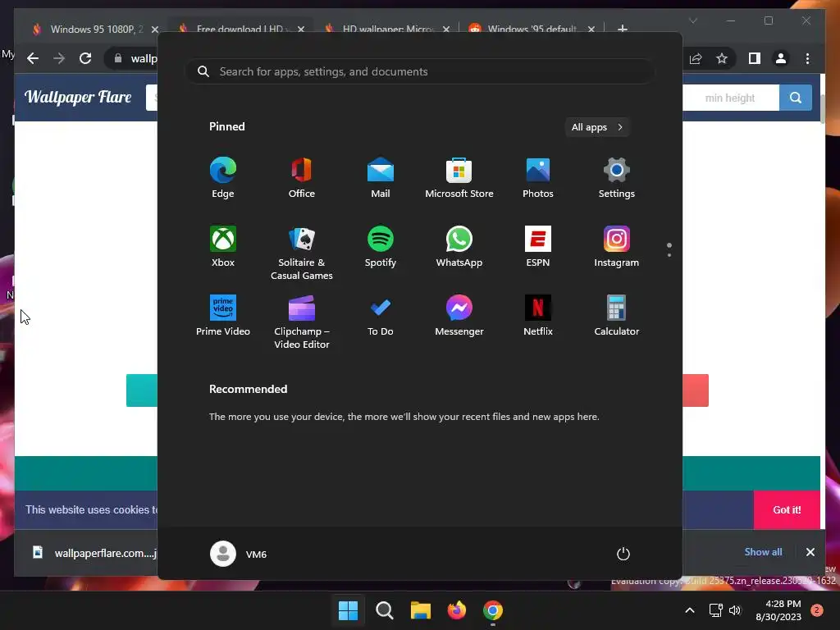Open the clock and calendar flyout

click(778, 610)
